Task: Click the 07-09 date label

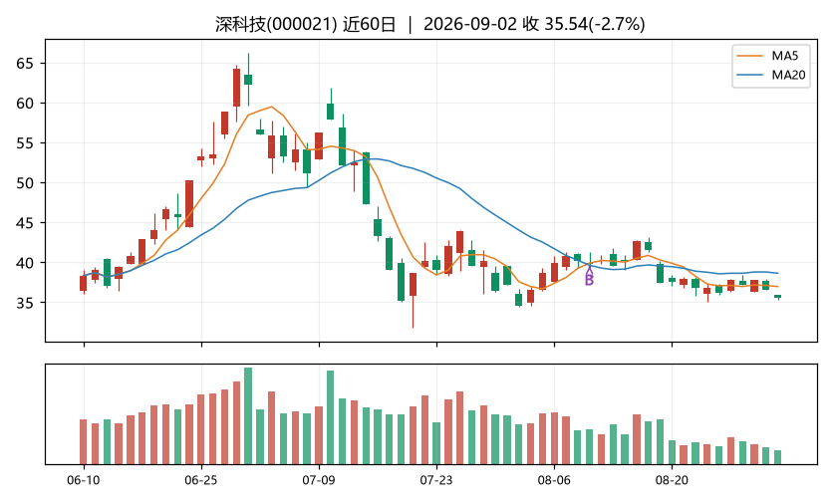Action: (319, 481)
